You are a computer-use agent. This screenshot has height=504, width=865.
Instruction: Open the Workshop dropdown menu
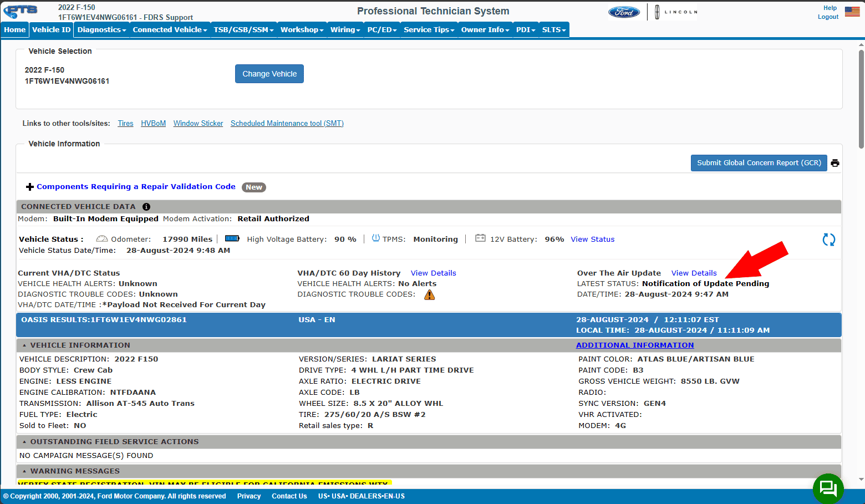302,30
